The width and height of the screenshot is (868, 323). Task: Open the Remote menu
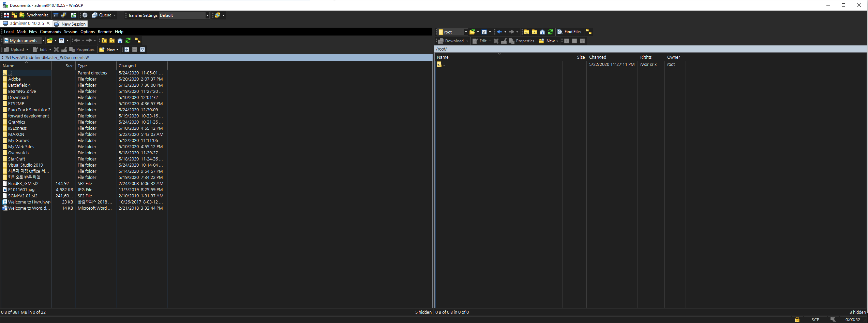point(105,32)
